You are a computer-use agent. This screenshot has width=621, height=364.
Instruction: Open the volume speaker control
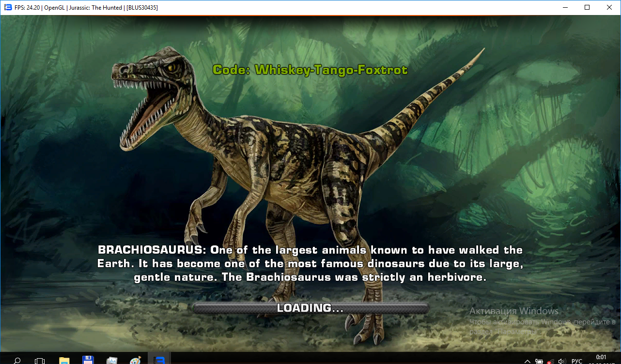562,361
